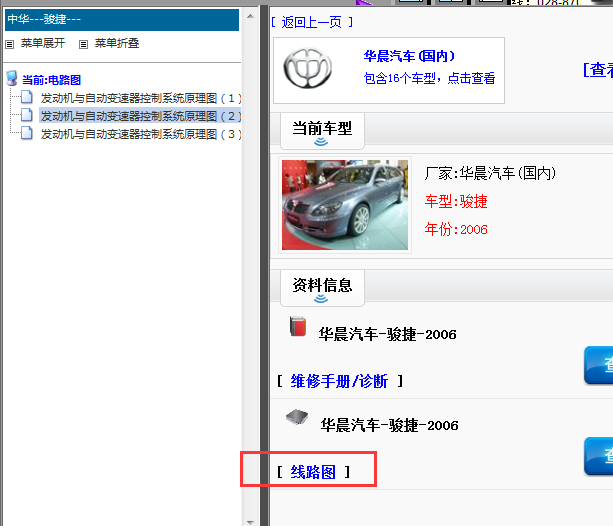Click the 菜单展开 expand-menu icon

coord(9,44)
